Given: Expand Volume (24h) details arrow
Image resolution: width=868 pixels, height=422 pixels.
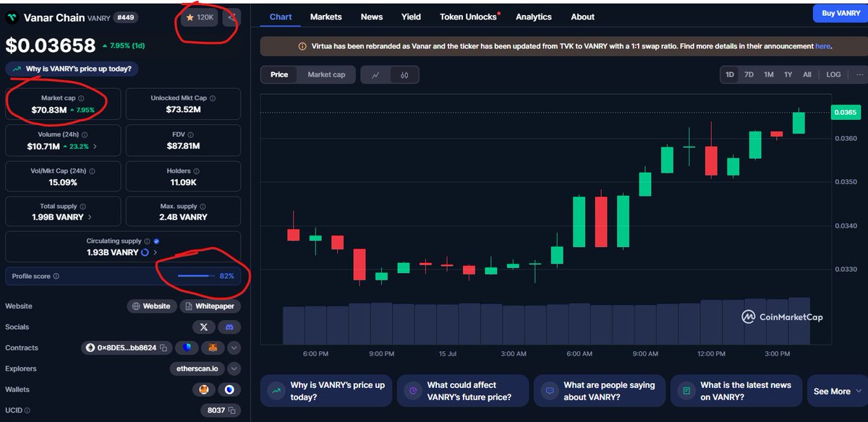Looking at the screenshot, I should tap(95, 146).
